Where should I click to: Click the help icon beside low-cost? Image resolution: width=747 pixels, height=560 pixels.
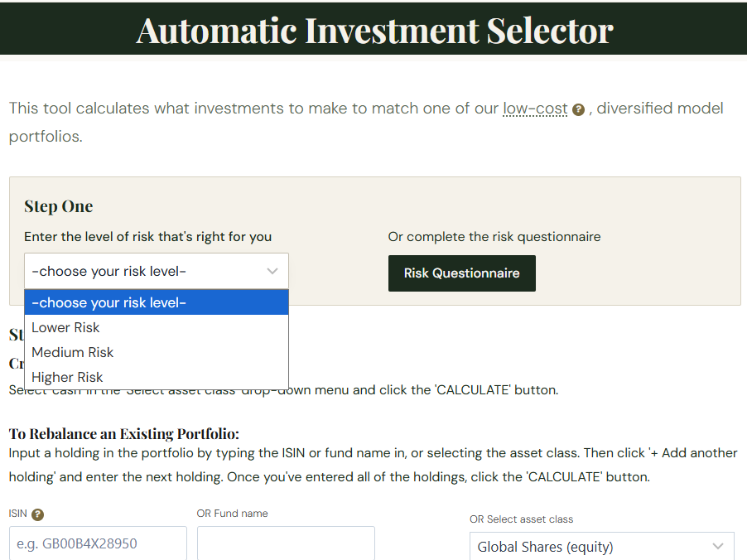point(578,110)
